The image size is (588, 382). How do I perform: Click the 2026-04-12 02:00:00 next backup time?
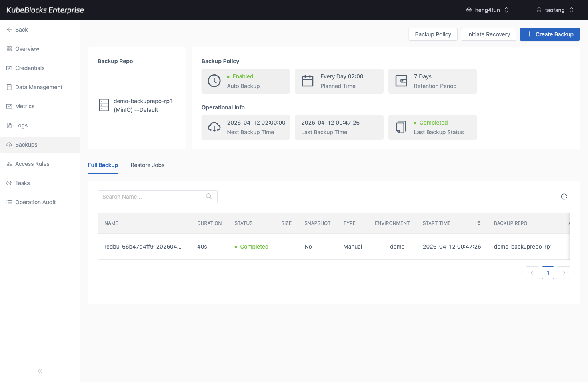click(x=256, y=123)
